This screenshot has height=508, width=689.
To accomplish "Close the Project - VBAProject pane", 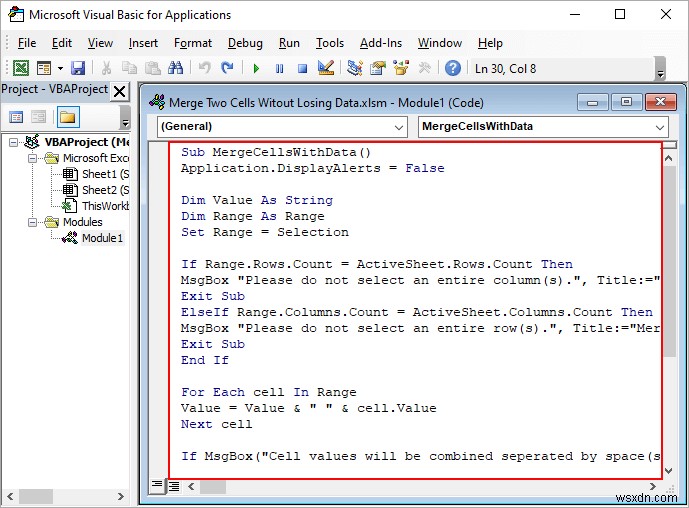I will tap(120, 91).
